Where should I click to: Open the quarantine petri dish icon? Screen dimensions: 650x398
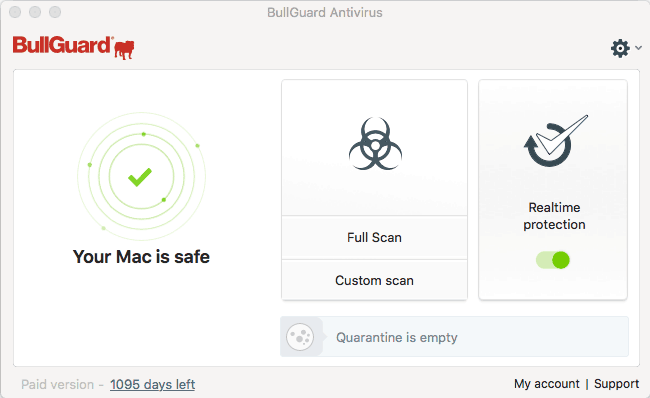tap(300, 337)
